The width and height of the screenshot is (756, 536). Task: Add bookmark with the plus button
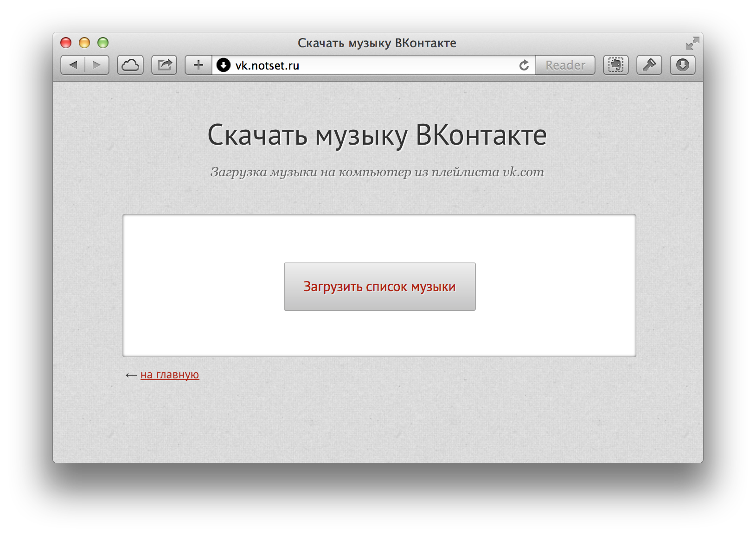pyautogui.click(x=199, y=65)
